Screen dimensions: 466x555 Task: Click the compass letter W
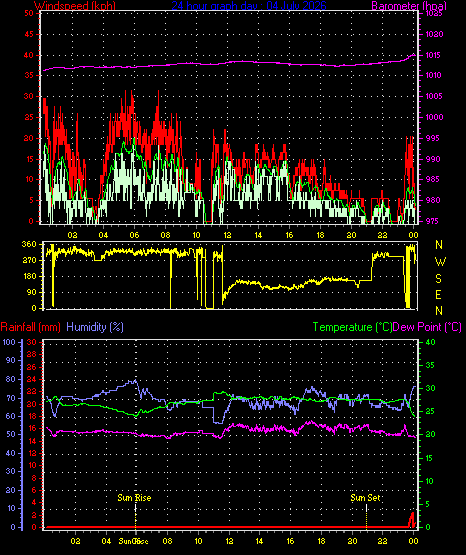point(440,262)
